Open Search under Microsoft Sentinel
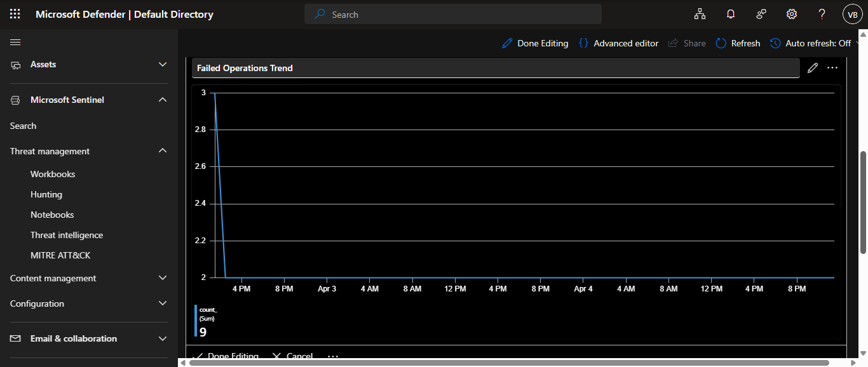 coord(23,126)
